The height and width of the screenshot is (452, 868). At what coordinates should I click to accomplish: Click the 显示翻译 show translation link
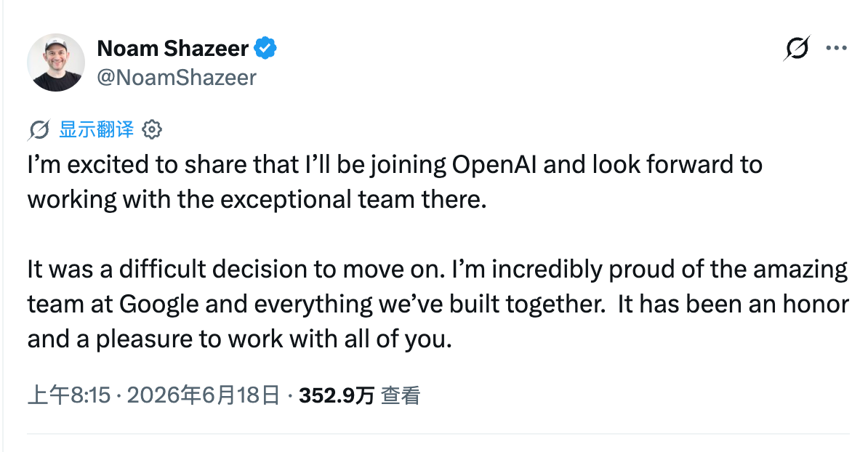pyautogui.click(x=96, y=129)
